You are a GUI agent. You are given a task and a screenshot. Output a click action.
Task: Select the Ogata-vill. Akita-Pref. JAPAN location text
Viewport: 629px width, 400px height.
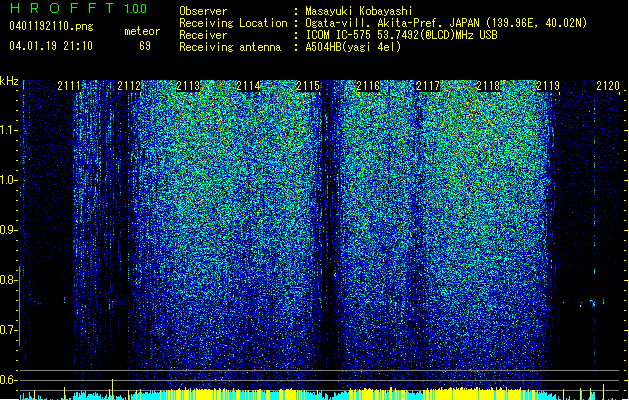tap(446, 23)
